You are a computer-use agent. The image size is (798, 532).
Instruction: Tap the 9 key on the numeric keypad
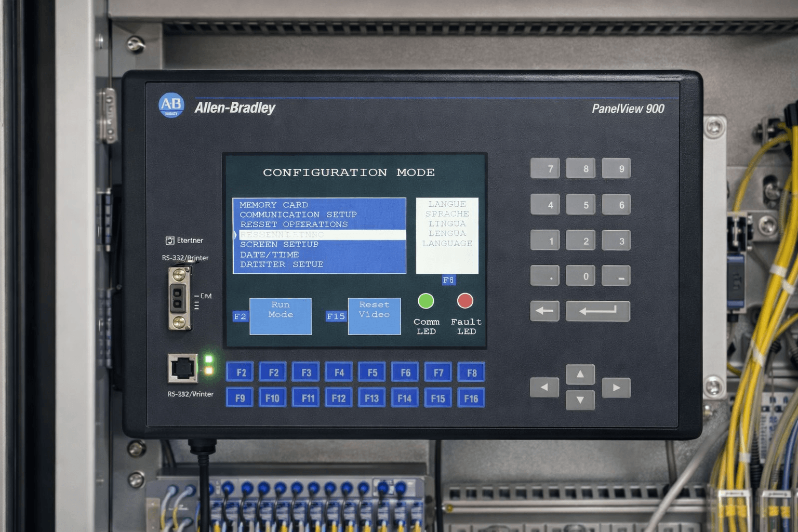click(x=616, y=168)
